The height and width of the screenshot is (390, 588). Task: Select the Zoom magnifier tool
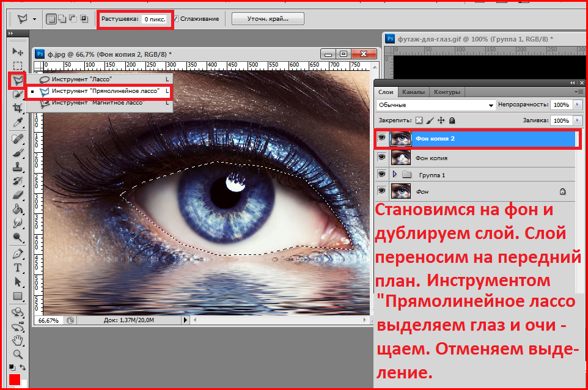point(18,354)
